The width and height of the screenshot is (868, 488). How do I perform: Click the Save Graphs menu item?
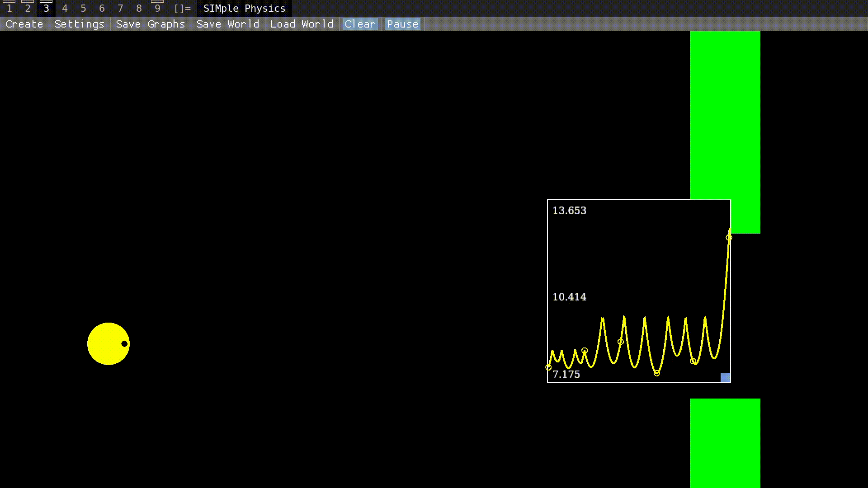click(x=151, y=24)
